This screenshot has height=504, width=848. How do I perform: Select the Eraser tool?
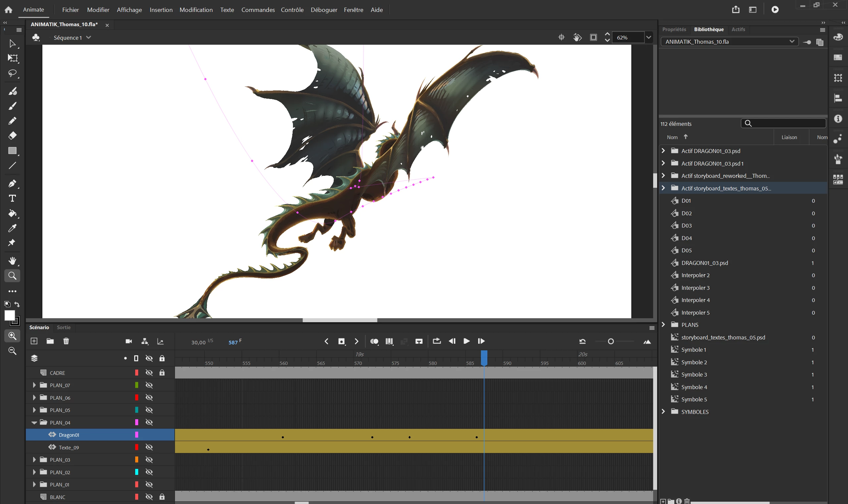[12, 135]
